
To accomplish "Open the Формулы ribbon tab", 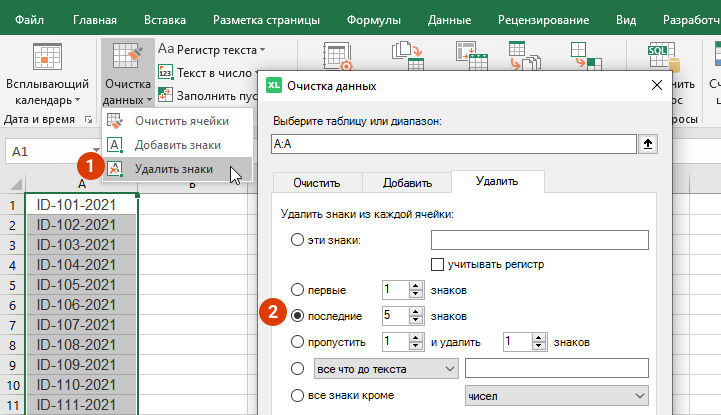I will pyautogui.click(x=373, y=19).
